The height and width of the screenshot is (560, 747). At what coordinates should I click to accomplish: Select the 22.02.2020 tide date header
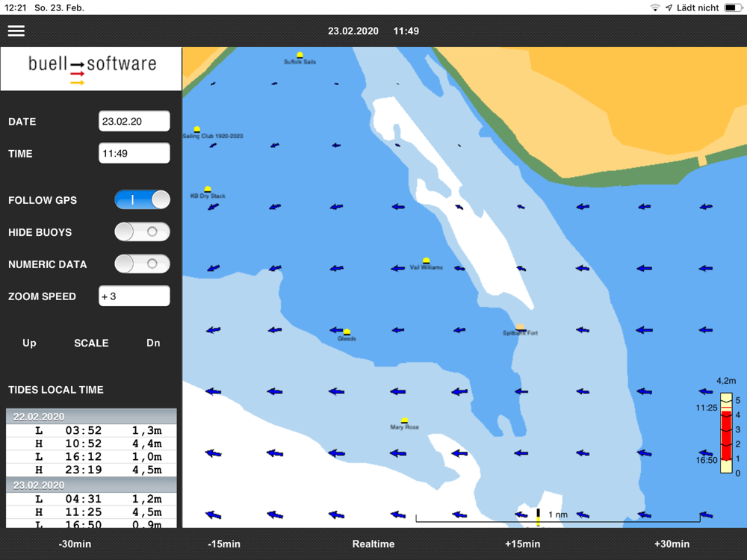pyautogui.click(x=91, y=417)
